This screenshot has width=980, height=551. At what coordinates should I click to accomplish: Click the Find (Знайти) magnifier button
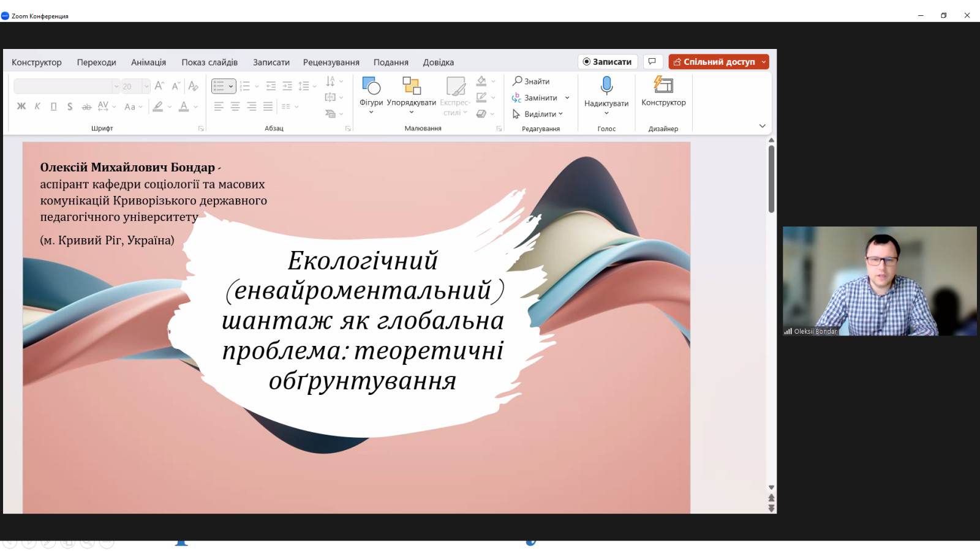coord(531,81)
